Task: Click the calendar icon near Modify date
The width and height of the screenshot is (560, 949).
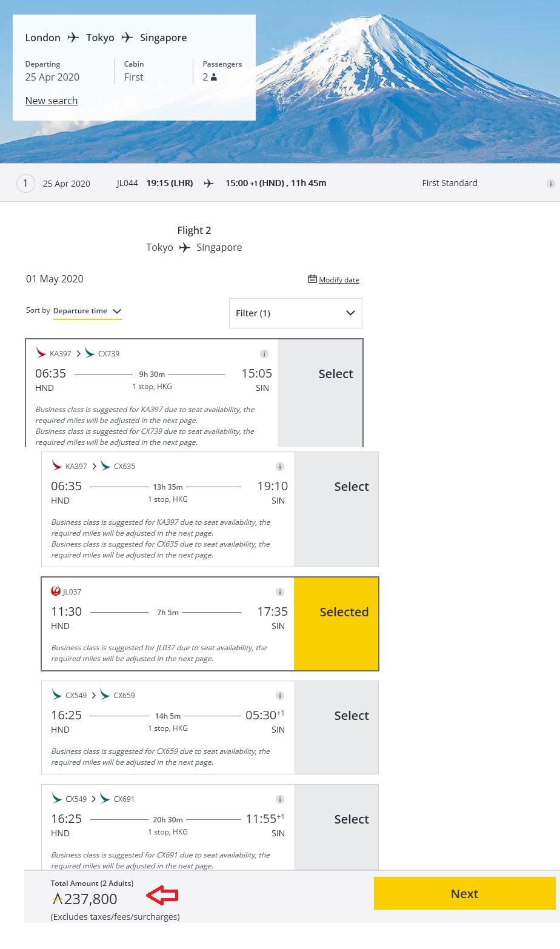Action: [x=312, y=279]
